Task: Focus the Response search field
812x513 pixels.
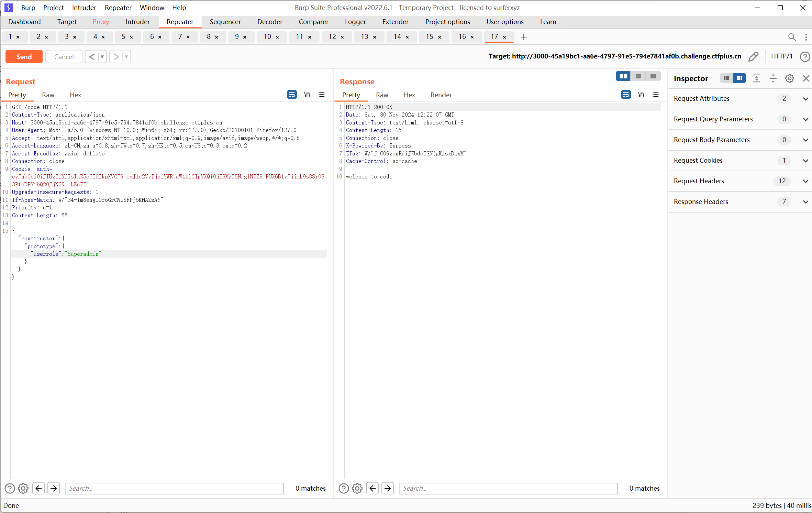Action: tap(508, 488)
